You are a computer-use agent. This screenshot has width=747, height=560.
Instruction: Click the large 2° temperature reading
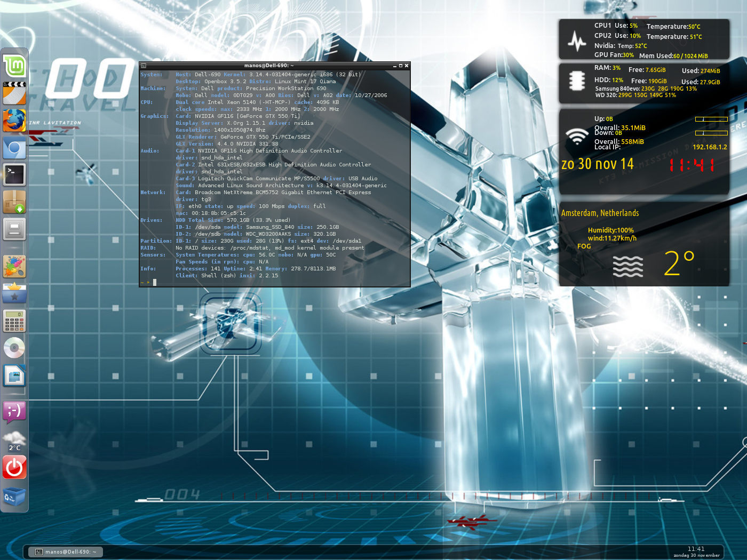click(679, 263)
